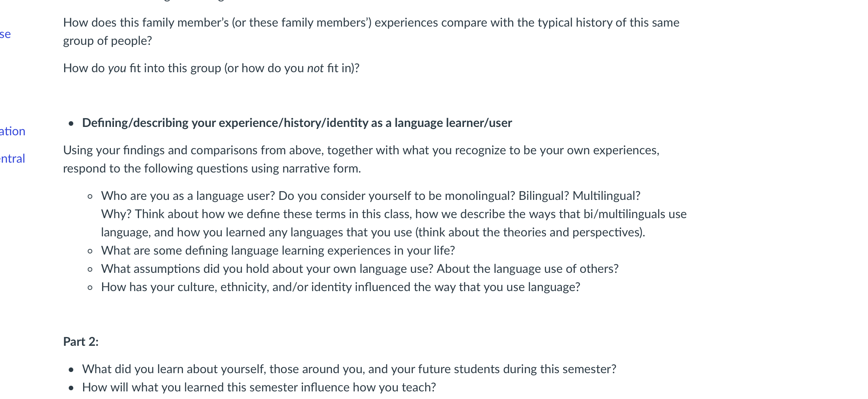This screenshot has height=399, width=868.
Task: Click the 'What did you learn about yourself' bullet
Action: click(x=349, y=369)
